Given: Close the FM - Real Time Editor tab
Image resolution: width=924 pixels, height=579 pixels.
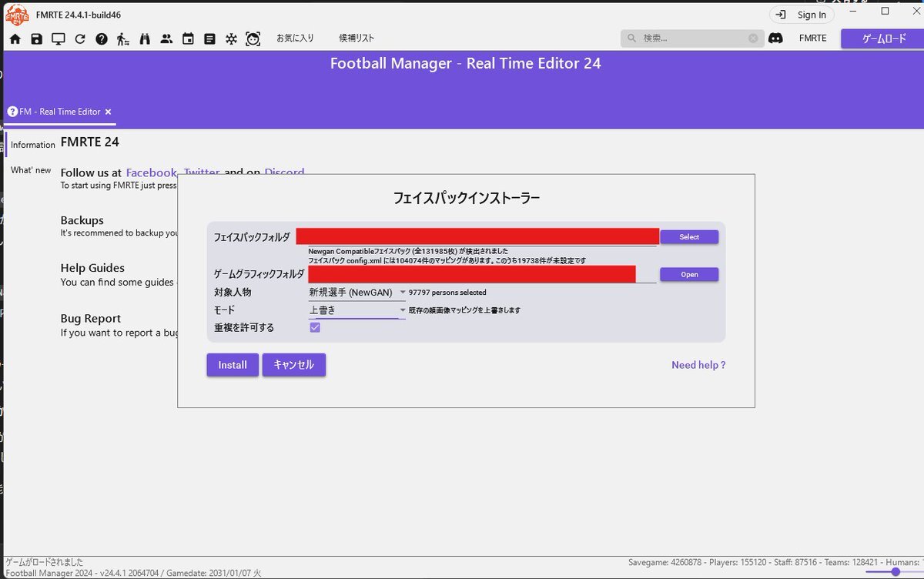Looking at the screenshot, I should point(109,112).
